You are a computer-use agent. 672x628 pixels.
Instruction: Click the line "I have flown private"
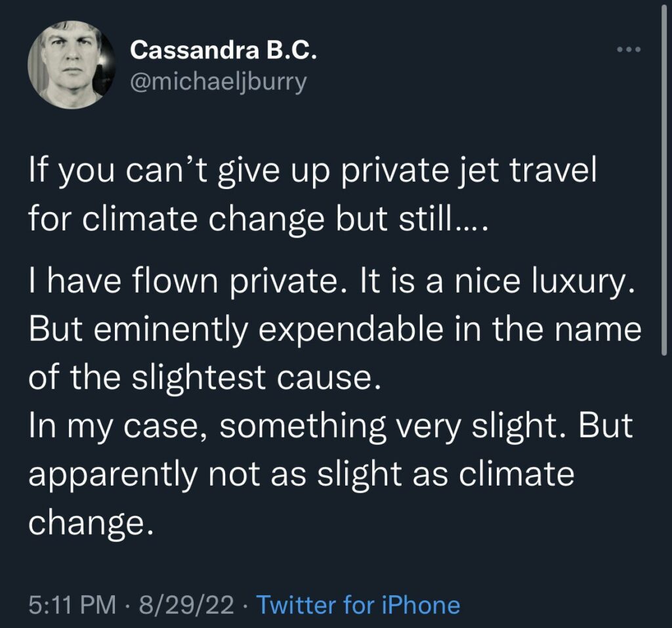point(331,282)
